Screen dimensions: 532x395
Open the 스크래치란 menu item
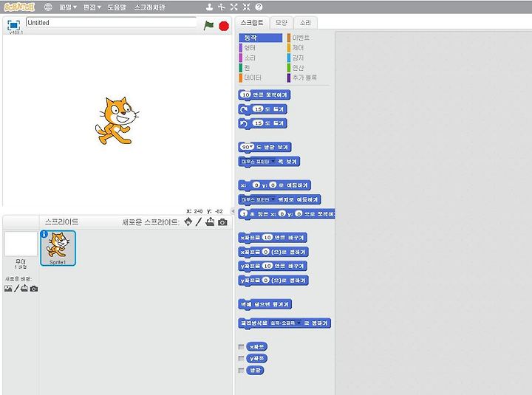pos(149,7)
